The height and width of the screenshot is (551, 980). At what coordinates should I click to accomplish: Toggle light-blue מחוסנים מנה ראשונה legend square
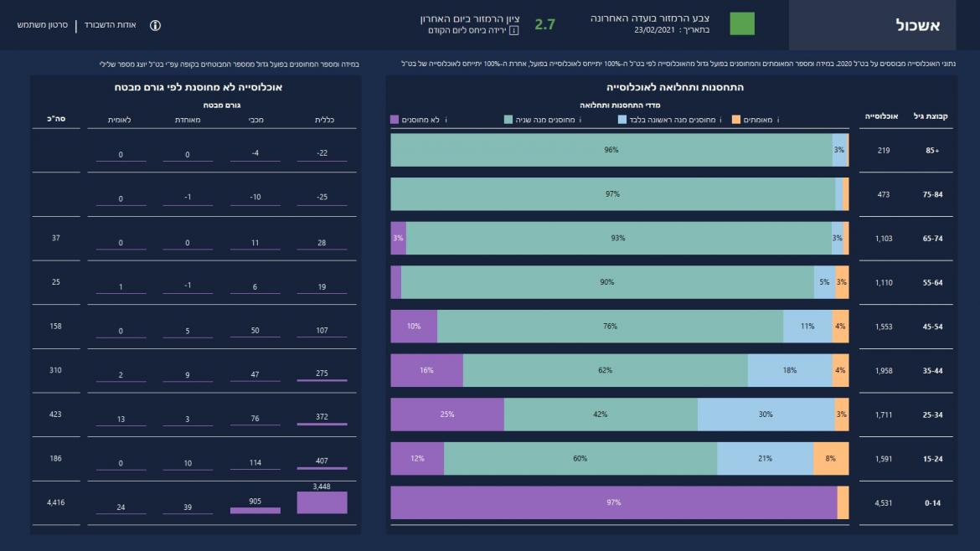click(622, 120)
